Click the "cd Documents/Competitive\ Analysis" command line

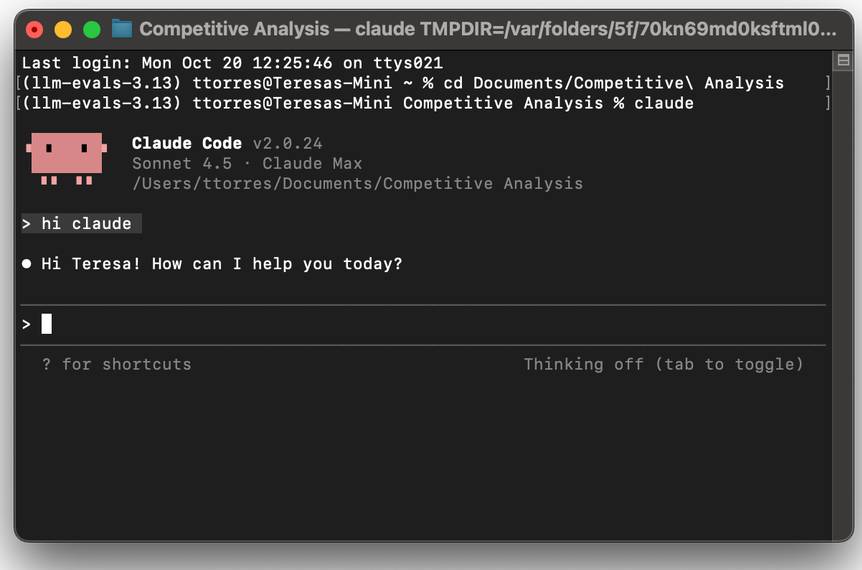[x=614, y=83]
